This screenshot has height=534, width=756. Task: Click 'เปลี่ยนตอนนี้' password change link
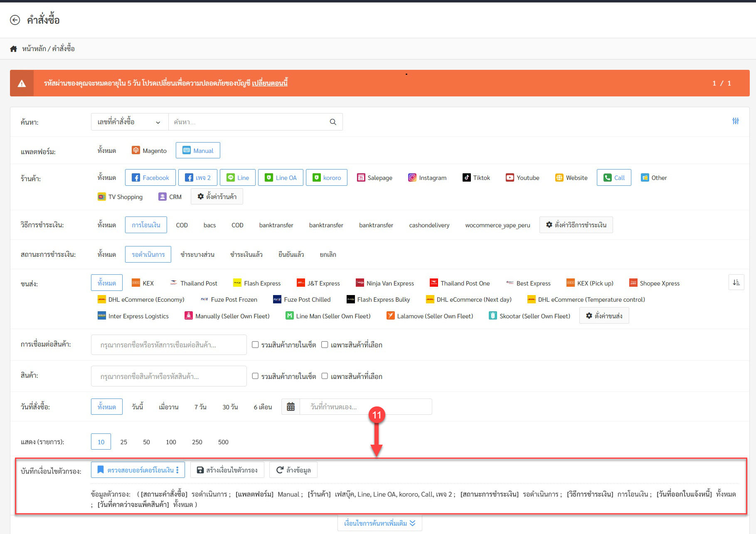270,83
